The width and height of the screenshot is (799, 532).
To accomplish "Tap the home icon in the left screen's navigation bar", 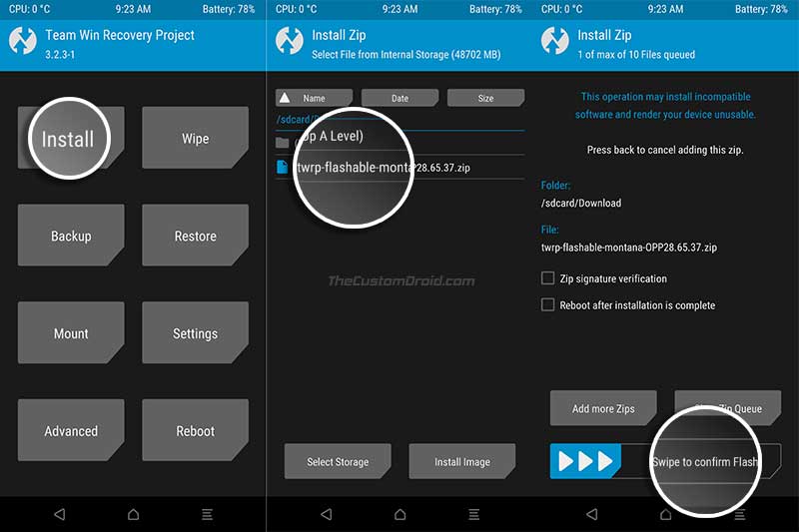I will [x=134, y=514].
